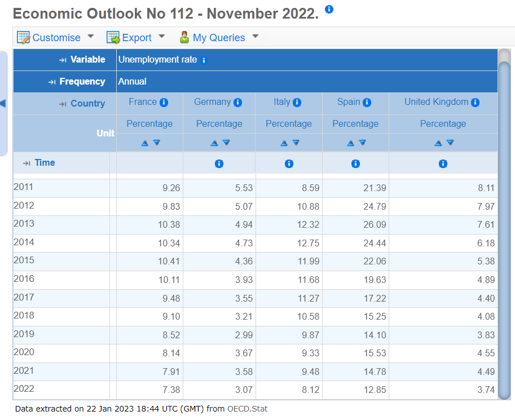Viewport: 515px width, 420px height.
Task: Click Italy's 2014 value 12.75
Action: [x=308, y=244]
